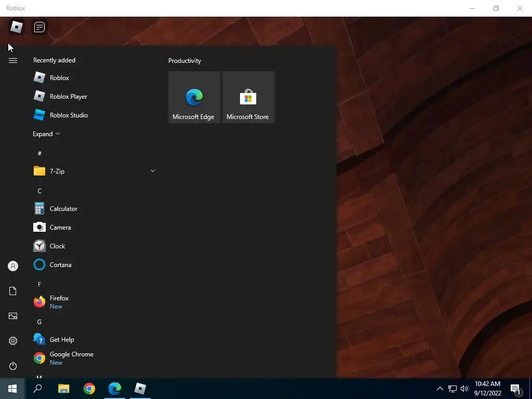The width and height of the screenshot is (532, 399).
Task: Show hidden system tray icons
Action: (440, 389)
